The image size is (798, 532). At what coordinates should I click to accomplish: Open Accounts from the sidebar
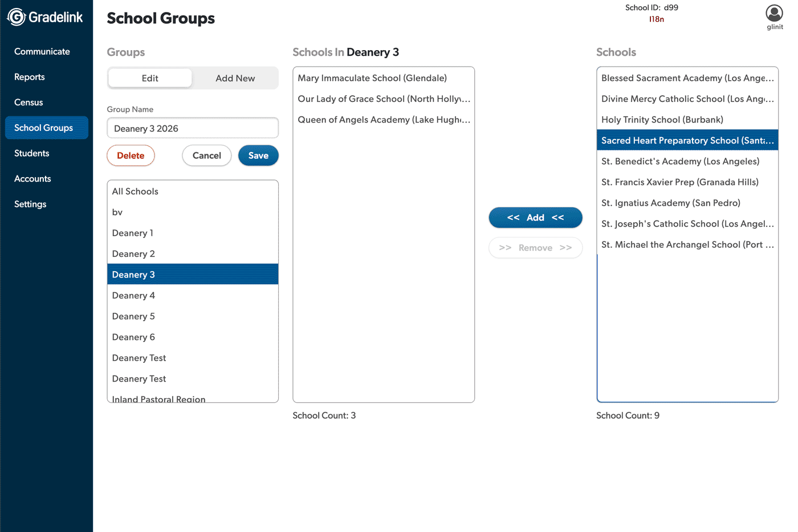point(32,179)
